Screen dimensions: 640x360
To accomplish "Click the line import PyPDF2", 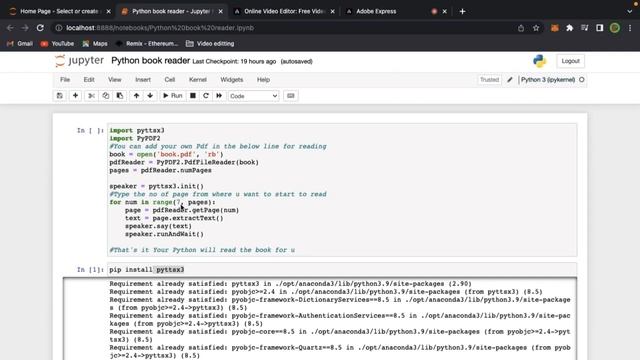I will tap(135, 138).
